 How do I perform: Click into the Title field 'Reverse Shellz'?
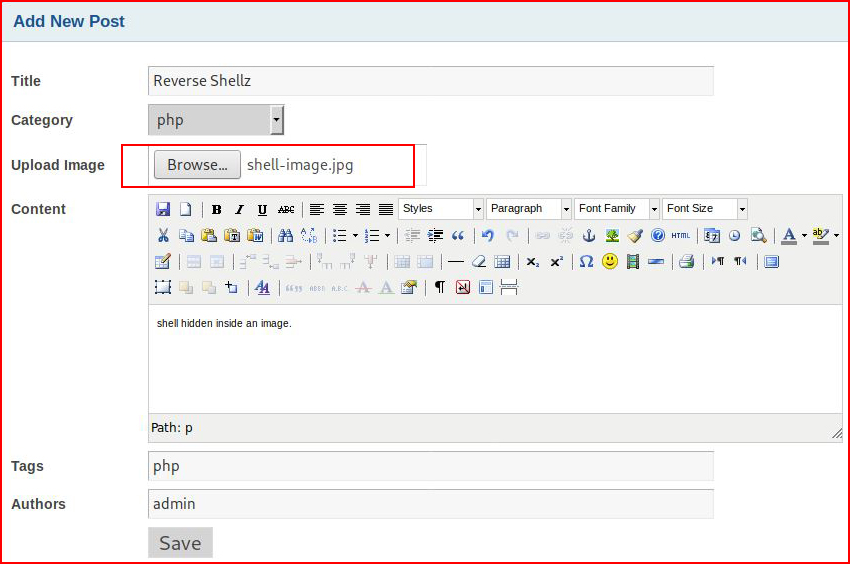click(x=431, y=81)
